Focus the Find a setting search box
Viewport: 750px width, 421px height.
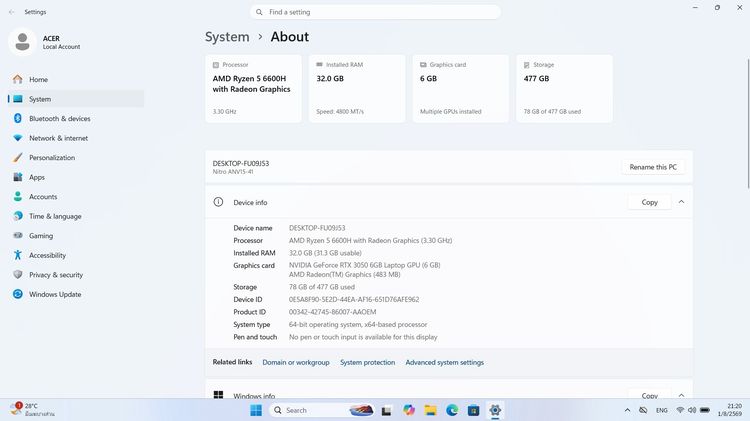click(375, 12)
